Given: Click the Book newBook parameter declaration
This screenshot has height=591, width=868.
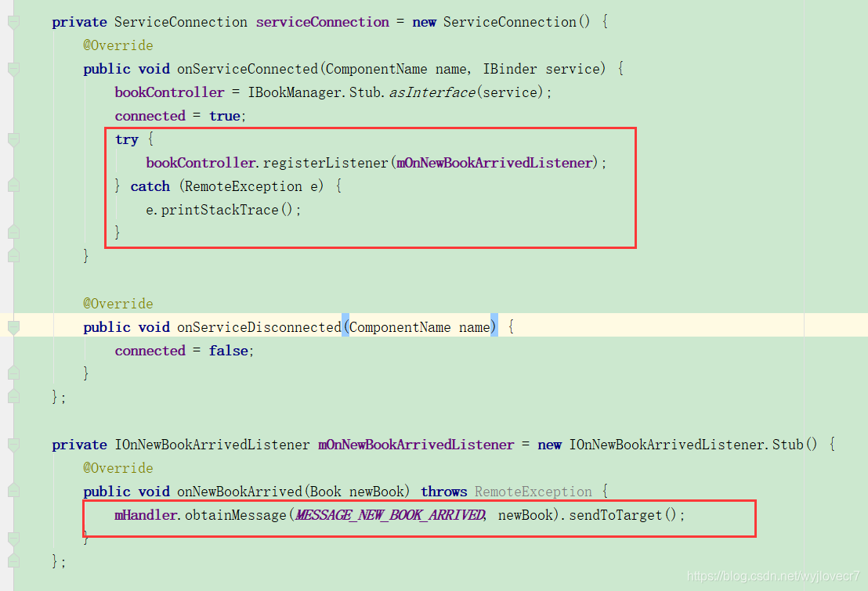Looking at the screenshot, I should [x=357, y=492].
